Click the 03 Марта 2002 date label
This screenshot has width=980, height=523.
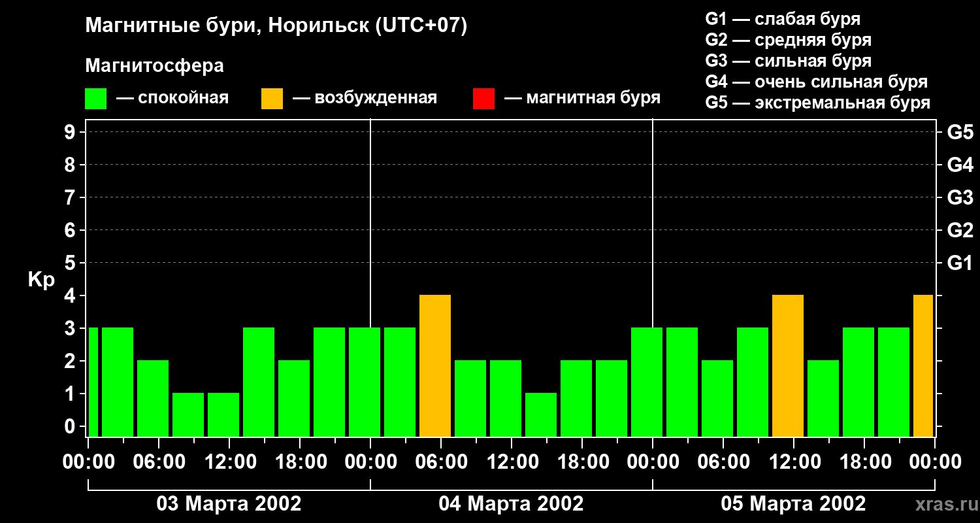(229, 504)
